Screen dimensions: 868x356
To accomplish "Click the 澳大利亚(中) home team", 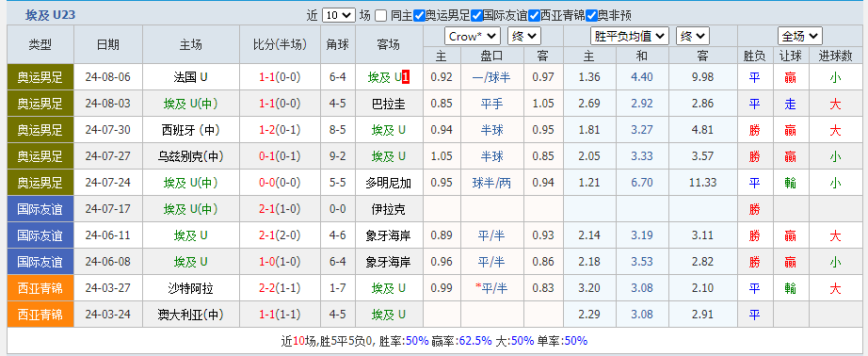I will tap(190, 315).
